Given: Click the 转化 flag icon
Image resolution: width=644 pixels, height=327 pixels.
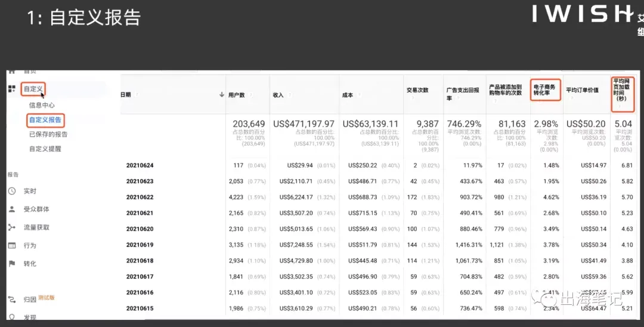Looking at the screenshot, I should (12, 263).
